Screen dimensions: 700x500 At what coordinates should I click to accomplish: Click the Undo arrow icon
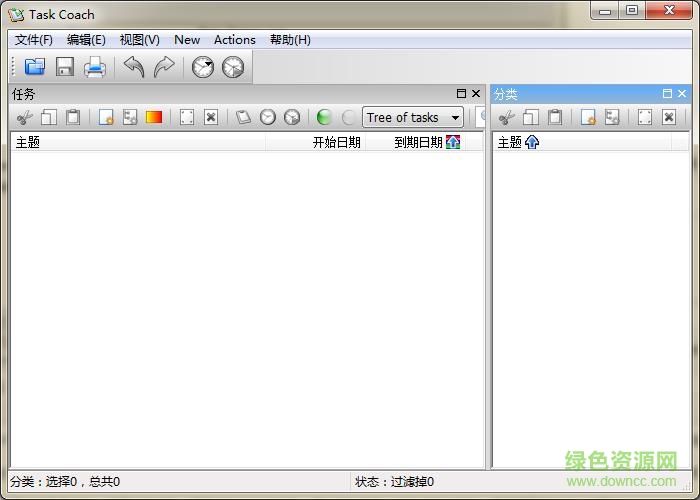pyautogui.click(x=134, y=67)
